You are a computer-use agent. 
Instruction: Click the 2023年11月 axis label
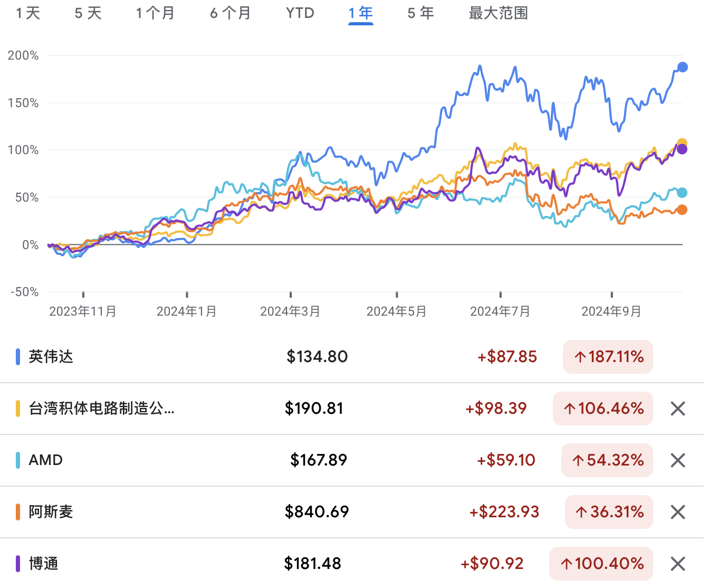point(83,311)
